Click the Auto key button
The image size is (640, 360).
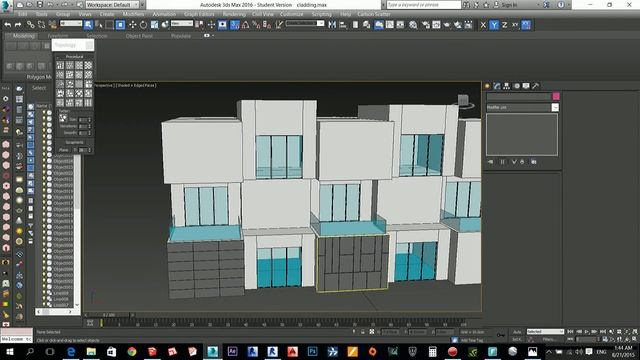tap(517, 332)
